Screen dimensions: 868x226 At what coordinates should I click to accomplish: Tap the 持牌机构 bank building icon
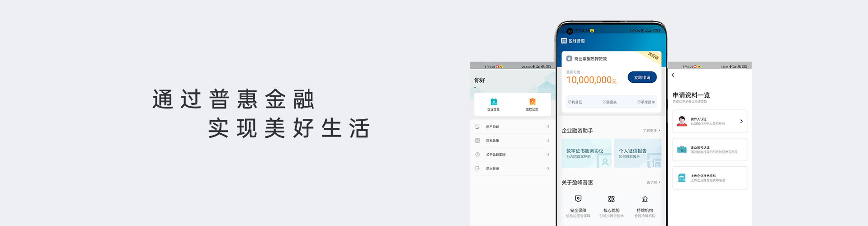click(645, 199)
